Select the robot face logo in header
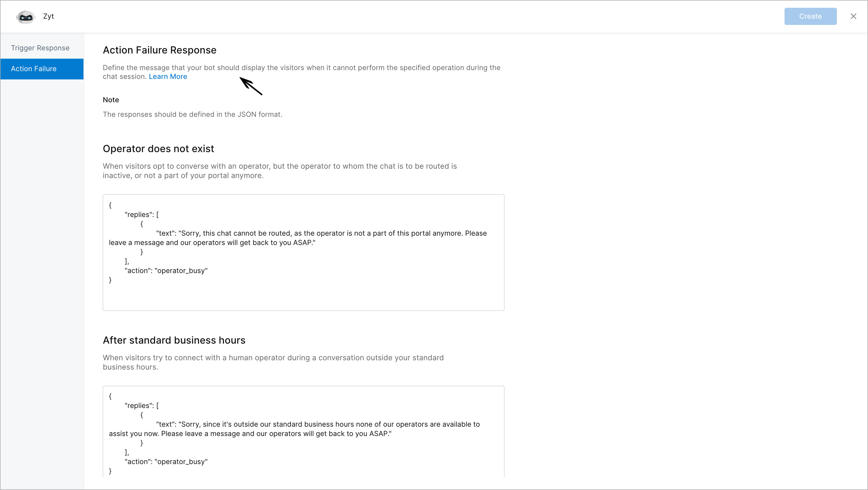This screenshot has height=490, width=868. (x=25, y=16)
